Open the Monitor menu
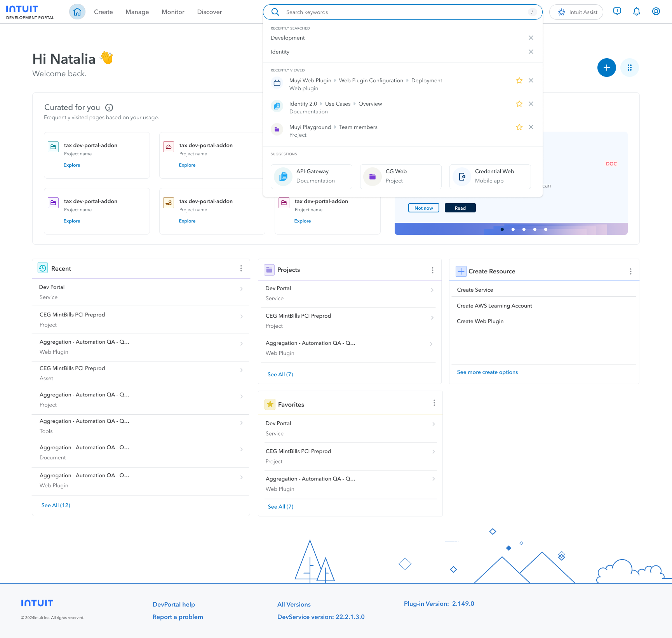The image size is (672, 638). 173,12
